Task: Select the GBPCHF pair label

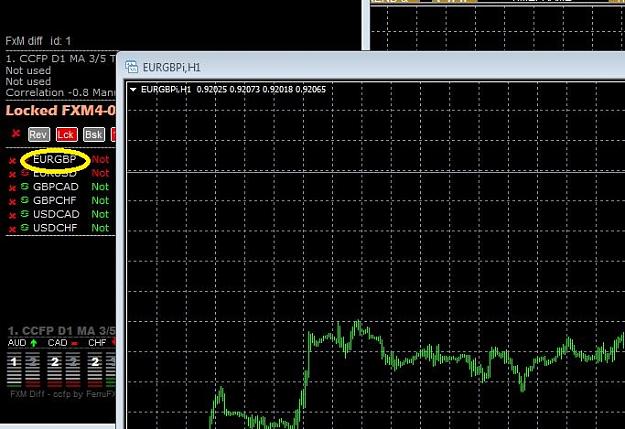Action: 55,201
